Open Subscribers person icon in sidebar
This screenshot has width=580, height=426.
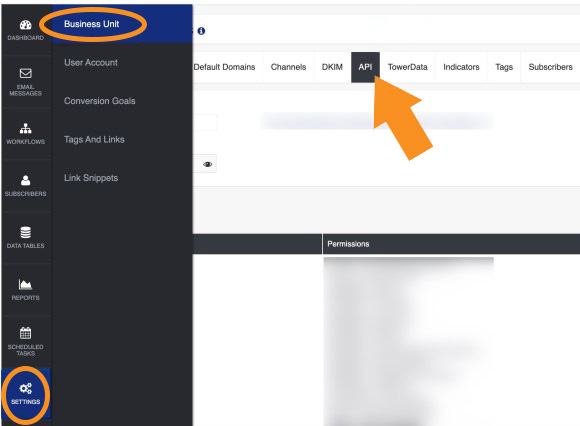click(x=26, y=180)
